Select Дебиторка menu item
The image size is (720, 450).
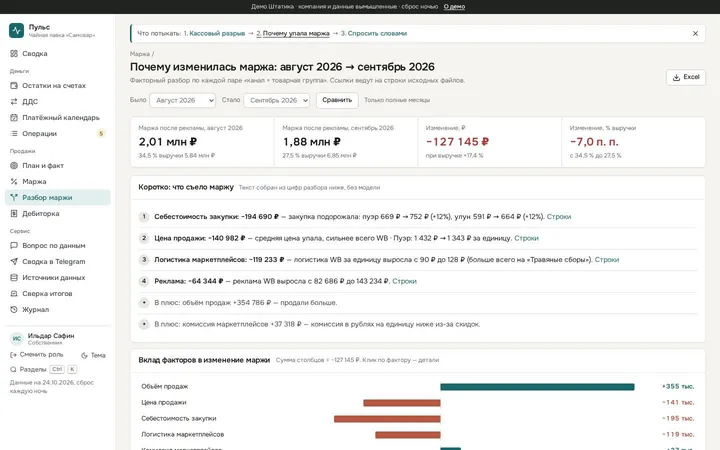57,214
